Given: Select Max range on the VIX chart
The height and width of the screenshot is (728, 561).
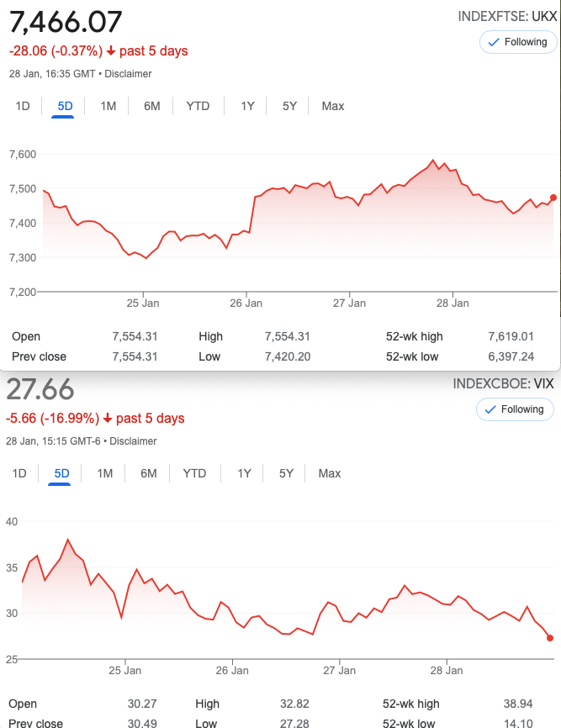Looking at the screenshot, I should click(330, 473).
